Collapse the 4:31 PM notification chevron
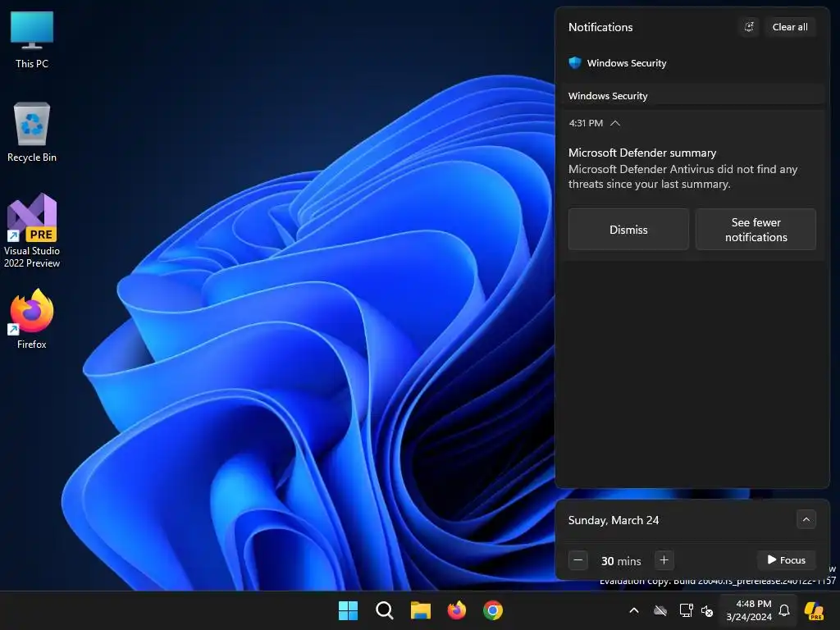The image size is (840, 630). click(x=615, y=123)
